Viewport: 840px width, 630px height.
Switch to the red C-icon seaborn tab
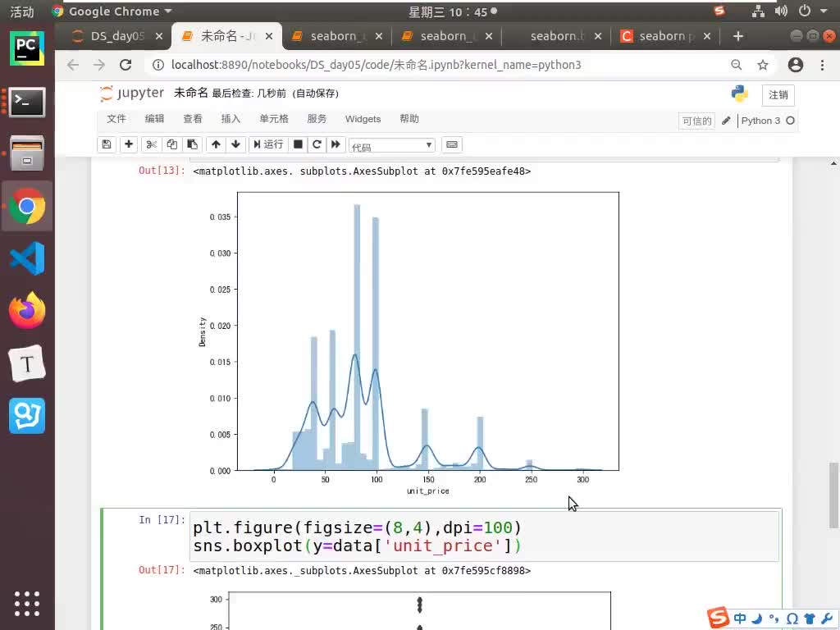(665, 36)
